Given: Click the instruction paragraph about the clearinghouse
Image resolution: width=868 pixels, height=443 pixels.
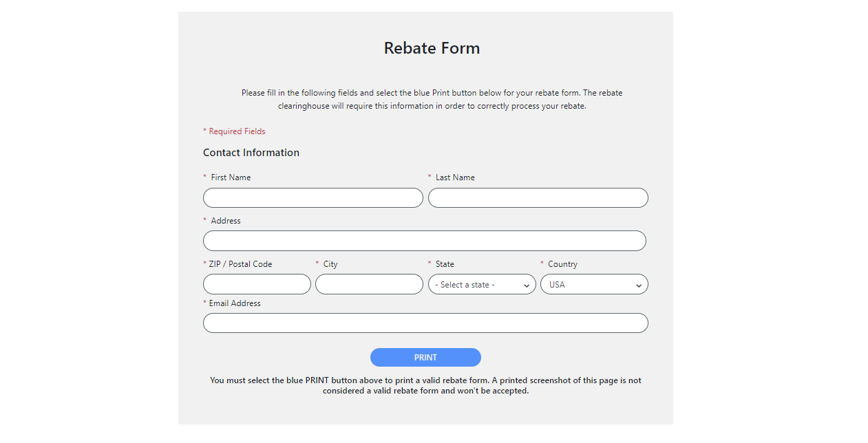Looking at the screenshot, I should [432, 100].
